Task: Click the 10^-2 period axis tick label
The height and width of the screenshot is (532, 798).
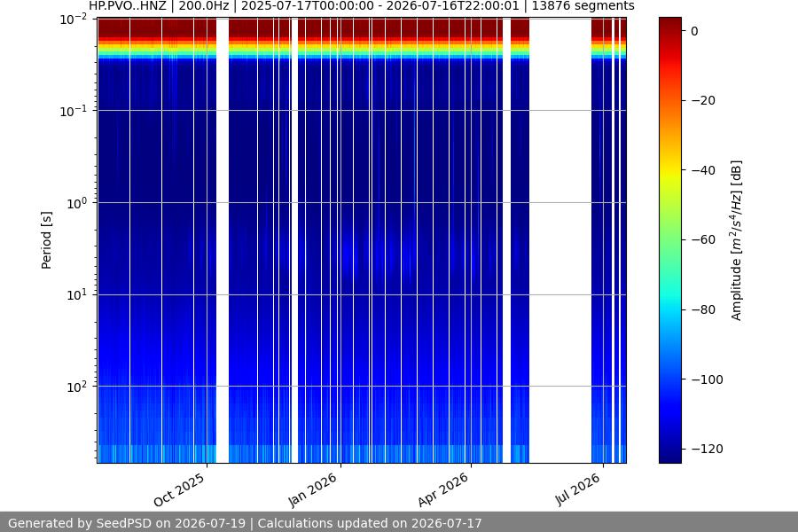Action: coord(73,20)
